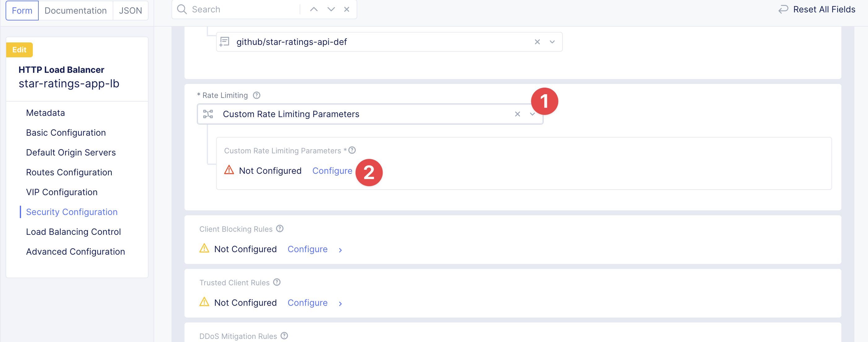Clear Custom Rate Limiting Parameters selection
This screenshot has height=342, width=868.
[517, 114]
